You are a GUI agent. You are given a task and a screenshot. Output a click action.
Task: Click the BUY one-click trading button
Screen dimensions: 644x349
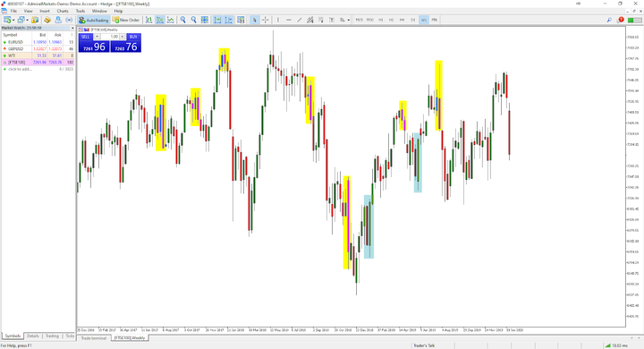[x=126, y=43]
